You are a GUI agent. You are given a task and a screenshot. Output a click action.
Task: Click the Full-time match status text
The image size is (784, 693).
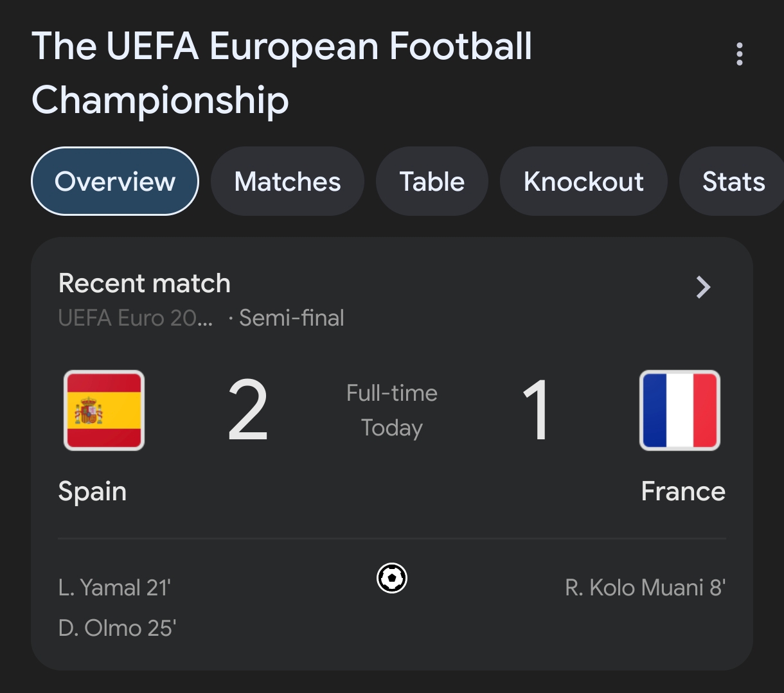(392, 393)
